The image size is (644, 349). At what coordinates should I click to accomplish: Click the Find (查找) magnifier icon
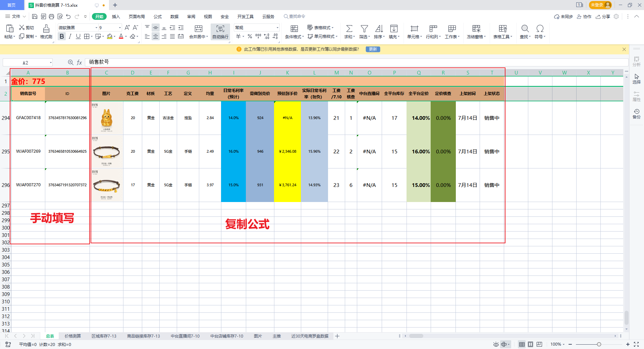point(525,29)
